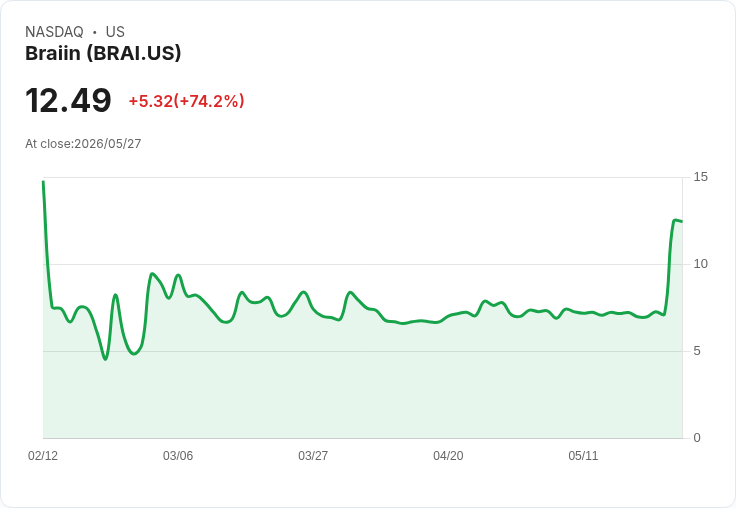Click the 0 y-axis value label
The image size is (736, 508).
coord(697,438)
